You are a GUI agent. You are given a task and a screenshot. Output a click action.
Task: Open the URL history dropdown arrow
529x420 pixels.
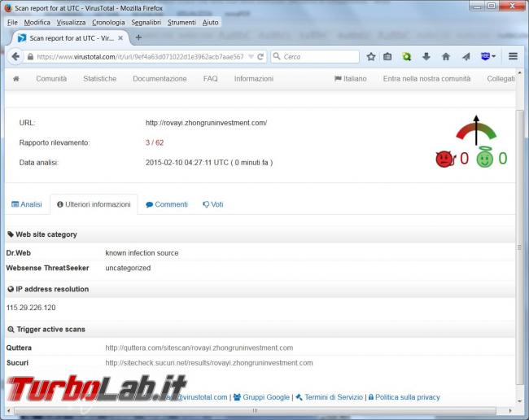[x=251, y=57]
